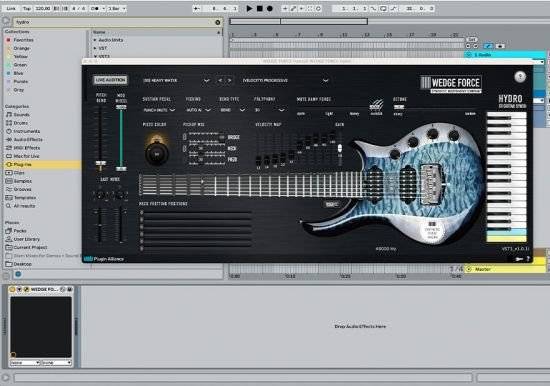550x386 pixels.
Task: Click the Tap tempo button
Action: pyautogui.click(x=27, y=8)
